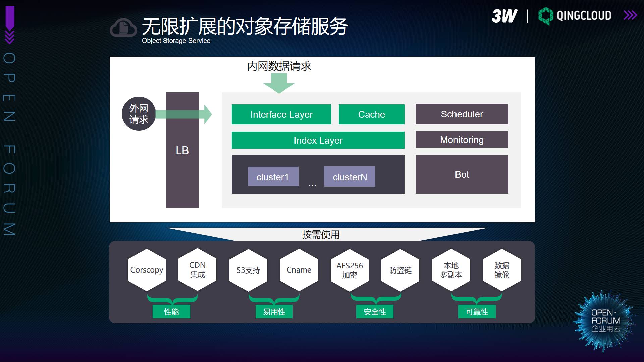This screenshot has width=644, height=362.
Task: Click the purple triple-chevron arrows at top right
Action: coord(630,15)
